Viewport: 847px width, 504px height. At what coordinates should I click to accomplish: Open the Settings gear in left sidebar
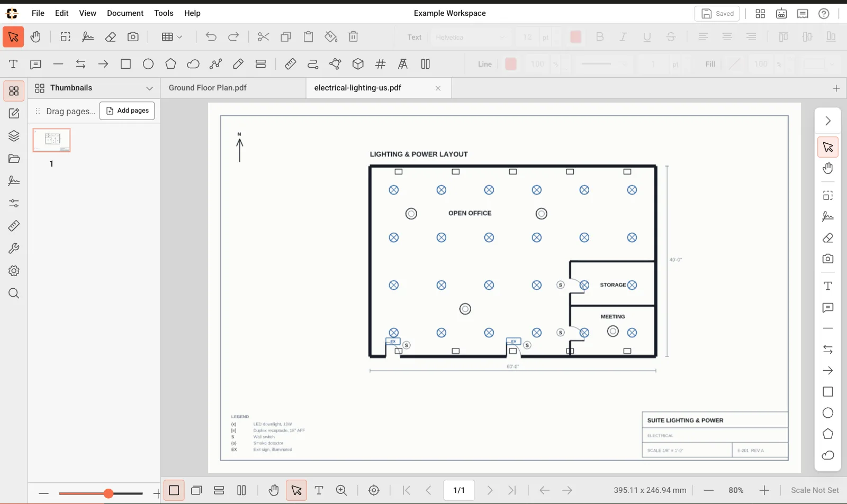click(x=14, y=271)
